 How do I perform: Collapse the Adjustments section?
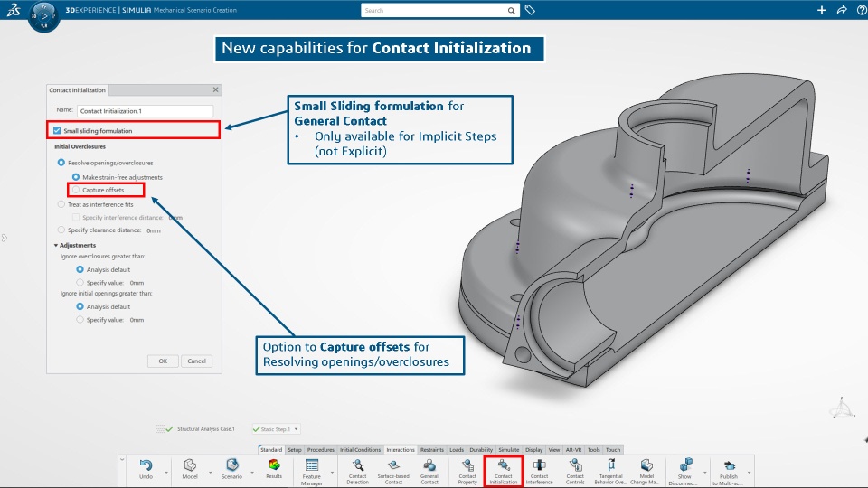(x=56, y=245)
